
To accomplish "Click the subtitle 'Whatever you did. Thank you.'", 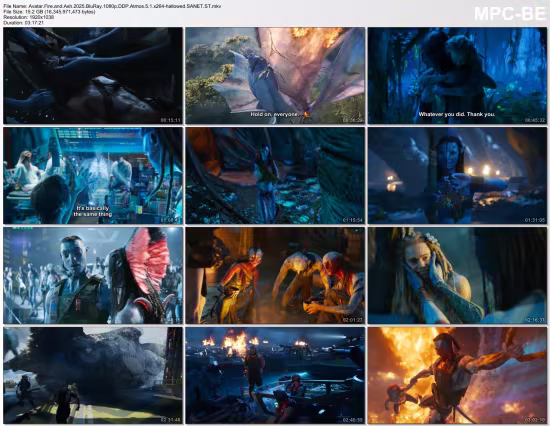I will [457, 114].
